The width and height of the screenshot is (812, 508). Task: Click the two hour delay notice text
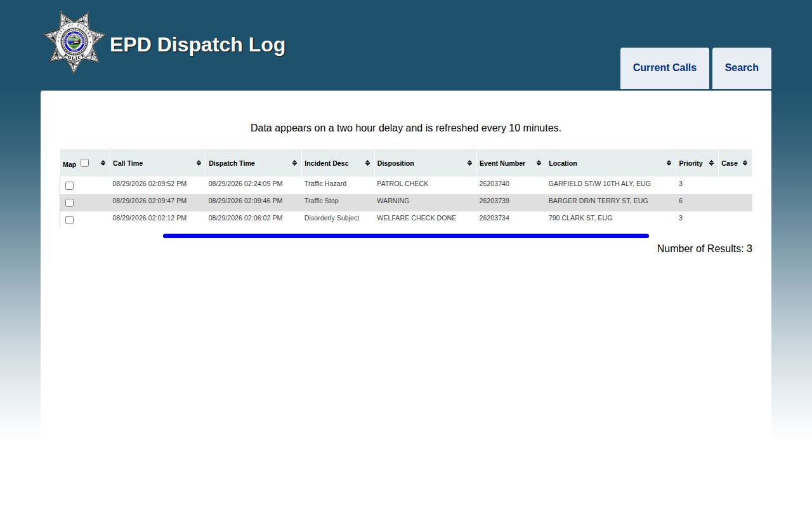(406, 128)
